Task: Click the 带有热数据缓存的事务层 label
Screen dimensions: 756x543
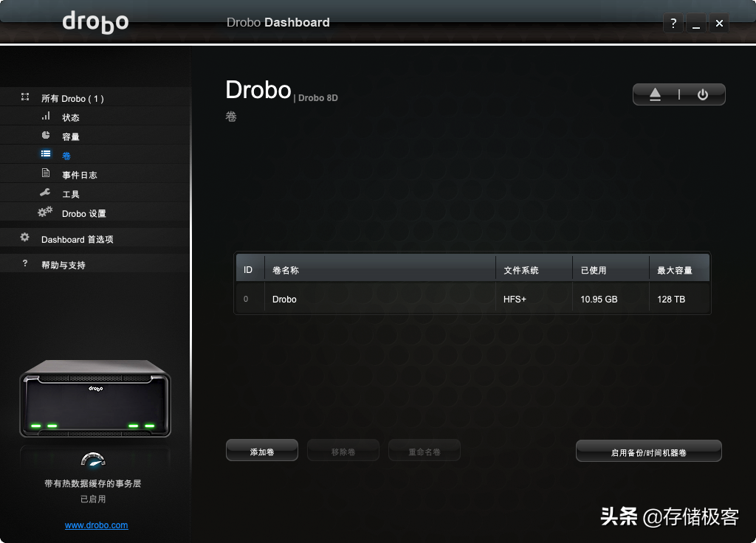Action: pyautogui.click(x=92, y=483)
